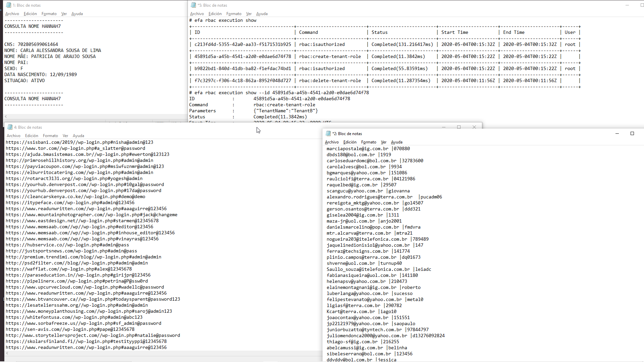This screenshot has height=362, width=644.
Task: Open Archivo menu in window 1
Action: point(12,14)
